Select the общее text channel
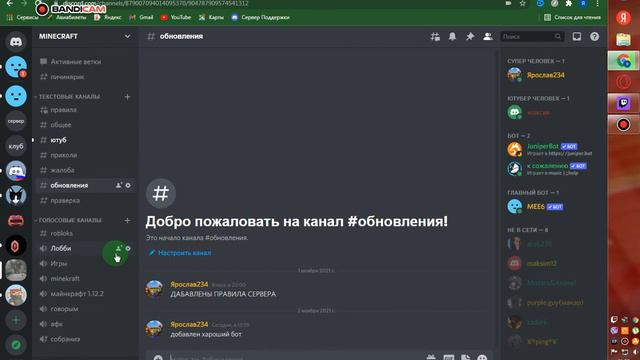Viewport: 640px width, 360px height. (85, 125)
